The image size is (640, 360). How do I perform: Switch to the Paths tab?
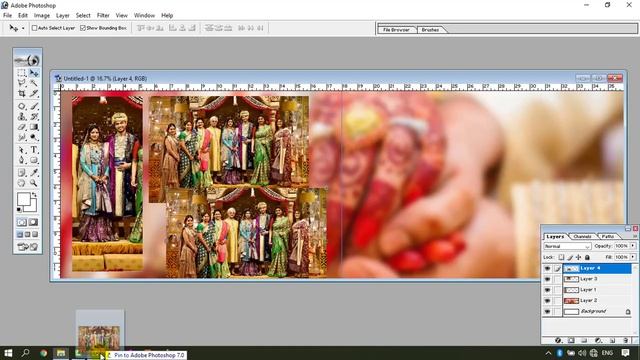click(608, 236)
